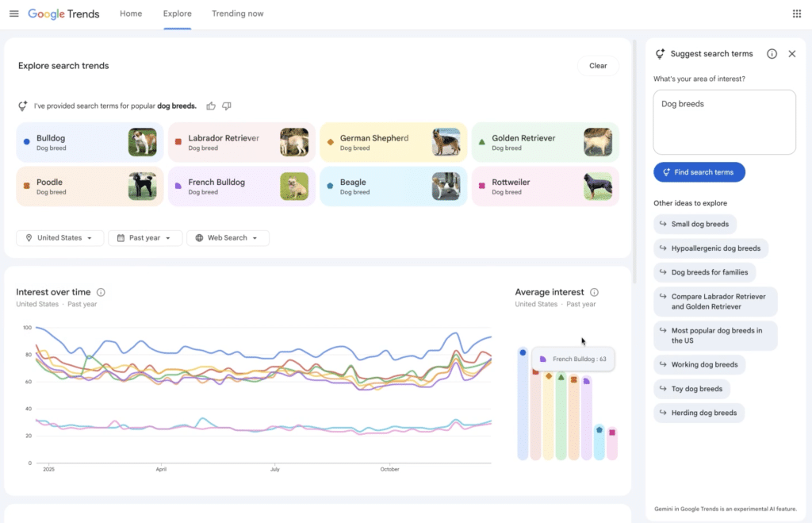Image resolution: width=812 pixels, height=523 pixels.
Task: Click thumbs up on dog breeds suggestion
Action: pos(211,106)
